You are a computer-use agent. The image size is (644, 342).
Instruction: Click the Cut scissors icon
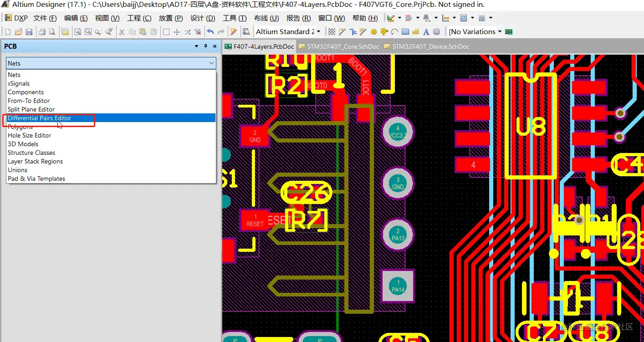(x=122, y=32)
